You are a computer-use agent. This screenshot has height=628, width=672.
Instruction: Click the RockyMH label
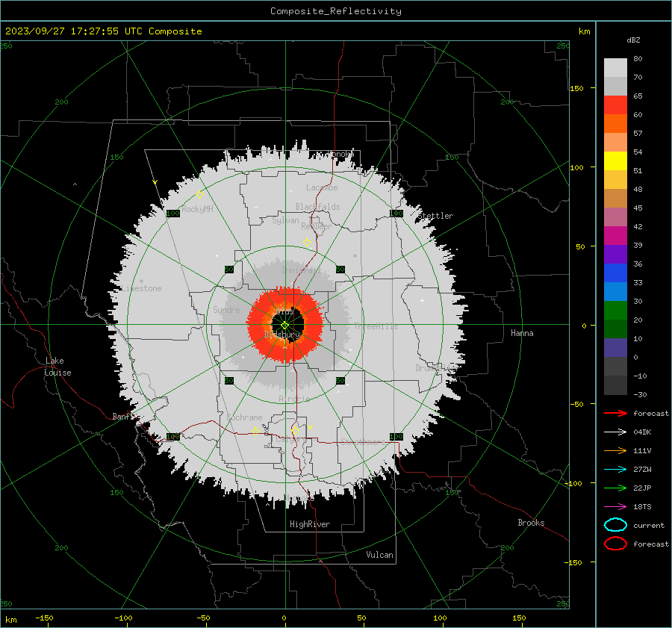click(x=197, y=209)
